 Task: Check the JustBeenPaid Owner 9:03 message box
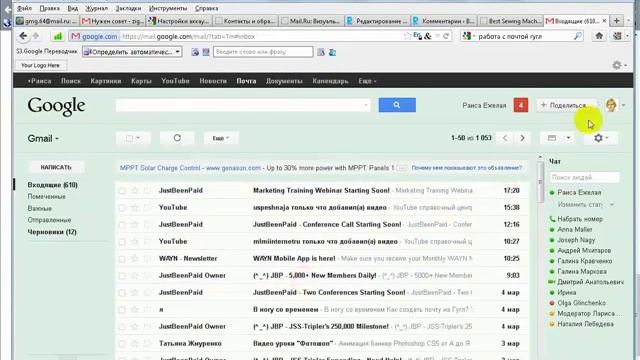[x=122, y=276]
